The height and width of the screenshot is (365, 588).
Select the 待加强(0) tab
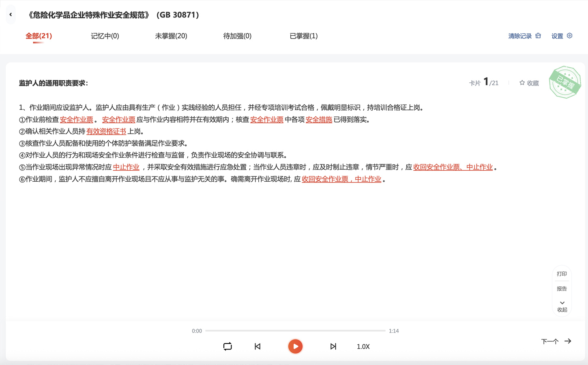(237, 36)
